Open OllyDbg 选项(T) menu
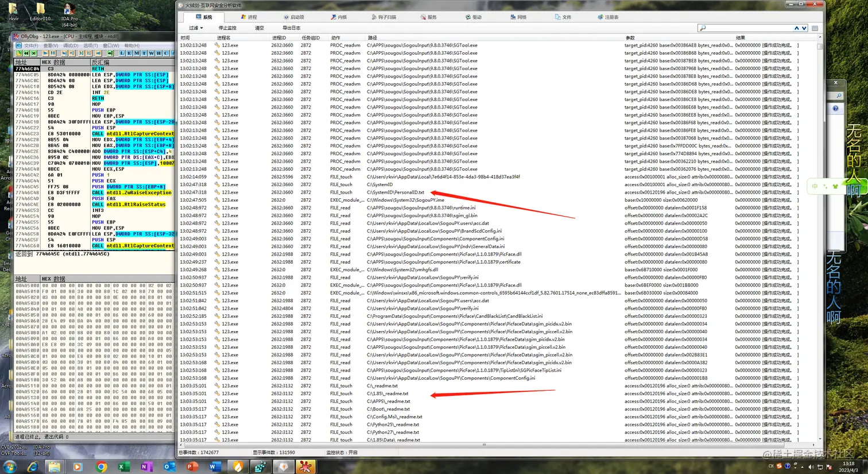 point(91,45)
